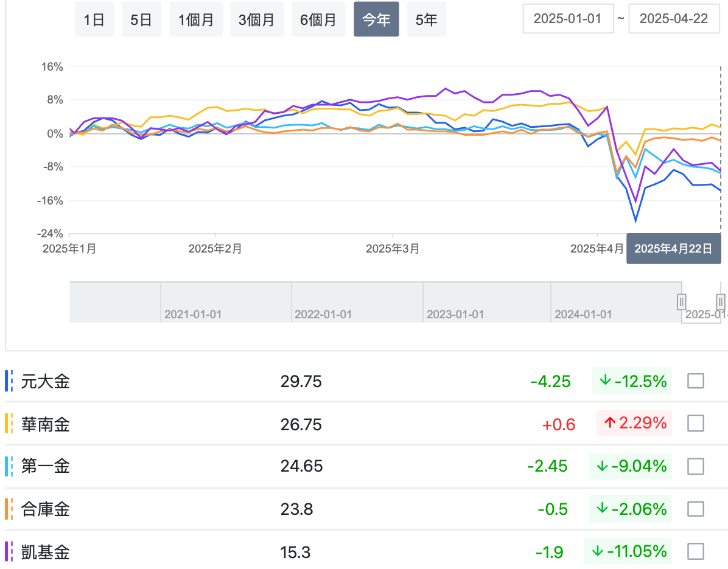Click the 2022-01-01 navigator label
The image size is (728, 569).
[x=323, y=314]
